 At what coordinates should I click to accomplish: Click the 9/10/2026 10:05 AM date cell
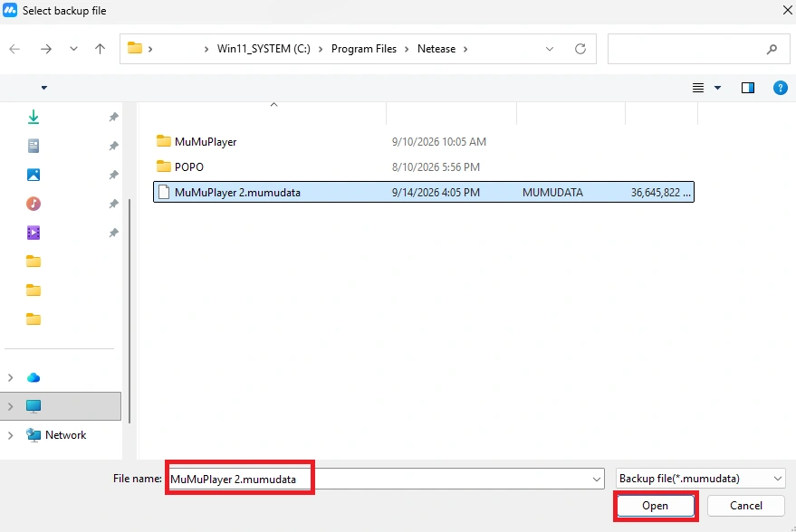click(438, 141)
